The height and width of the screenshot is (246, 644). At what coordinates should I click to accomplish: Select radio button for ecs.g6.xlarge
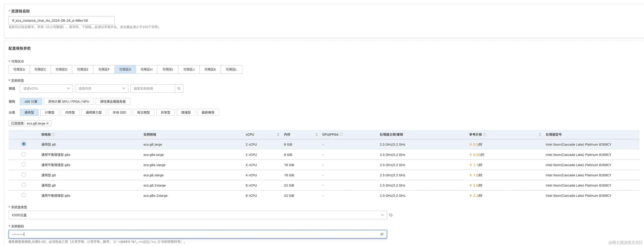[24, 175]
